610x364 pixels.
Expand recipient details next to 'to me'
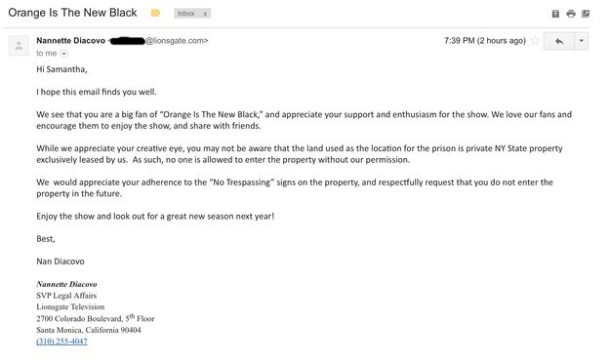(x=64, y=54)
